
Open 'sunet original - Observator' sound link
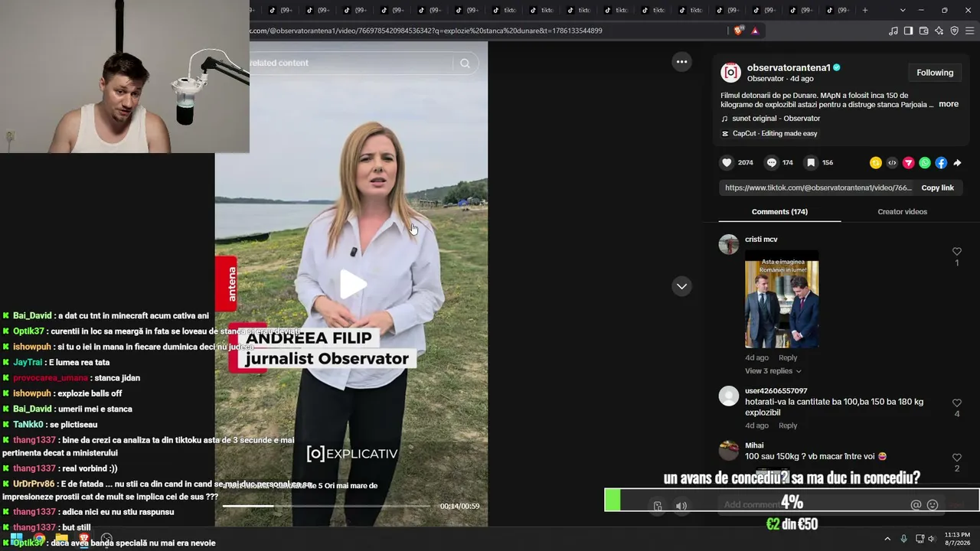click(x=776, y=119)
